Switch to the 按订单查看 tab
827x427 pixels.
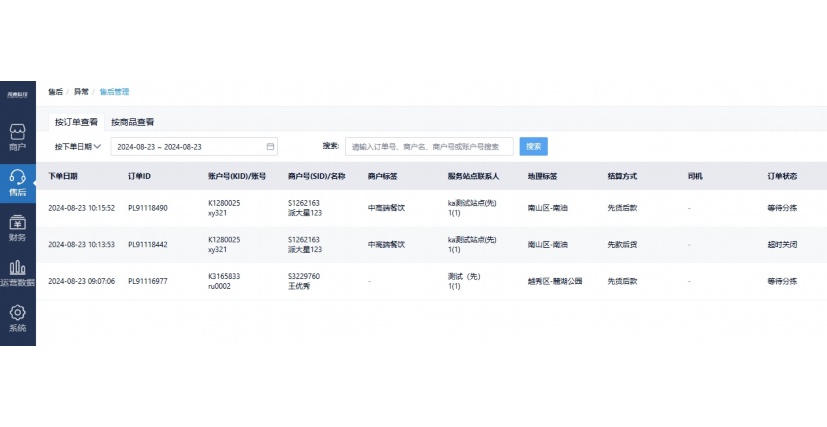tap(76, 122)
